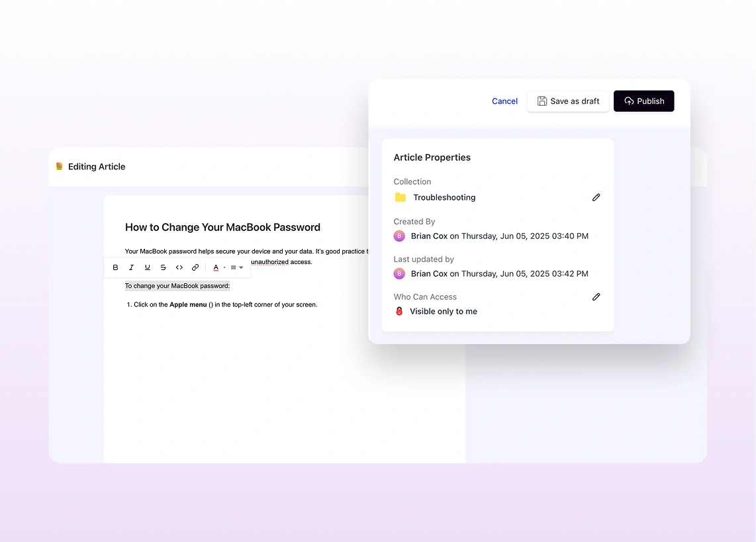Screen dimensions: 756x542
Task: Click the Editing Article document icon
Action: point(60,167)
